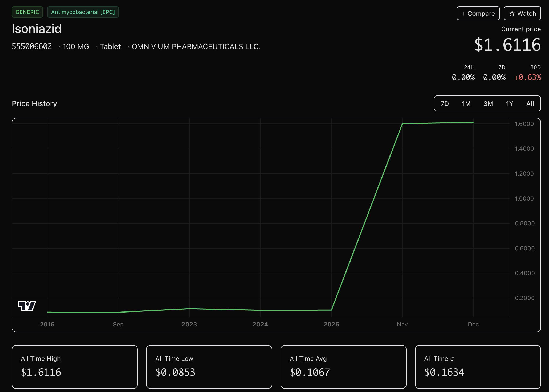Click the GENERIC tag badge
Image resolution: width=549 pixels, height=392 pixels.
coord(27,12)
